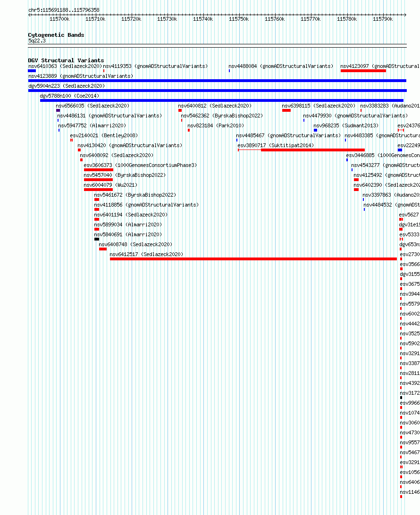The height and width of the screenshot is (515, 420).
Task: Click nsv968235 (Sudmant2013) label
Action: point(346,125)
